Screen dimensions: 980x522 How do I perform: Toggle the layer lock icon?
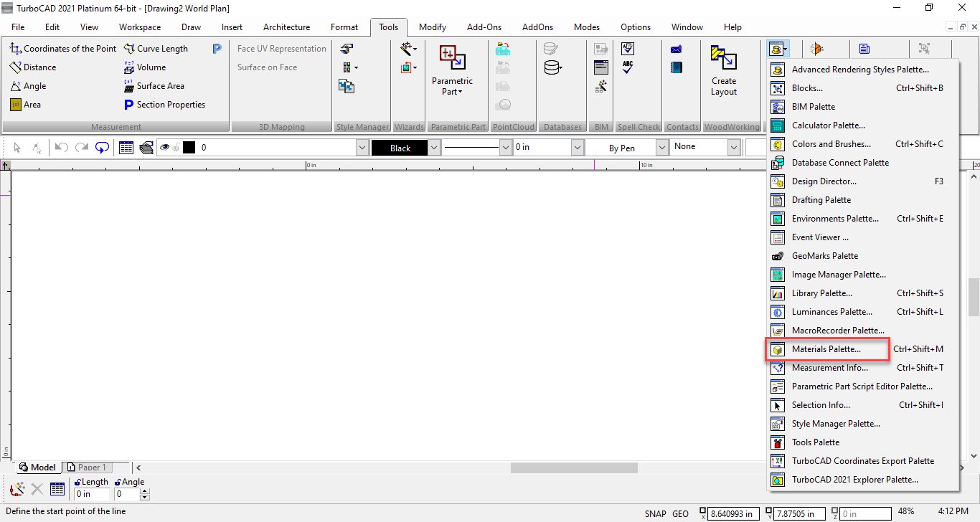(x=175, y=148)
